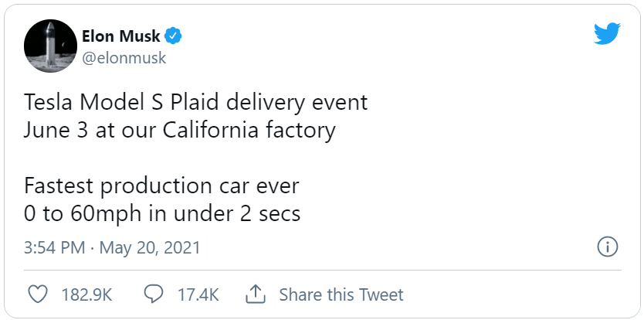This screenshot has height=320, width=644.
Task: Click the word Tesla in tweet
Action: [47, 103]
